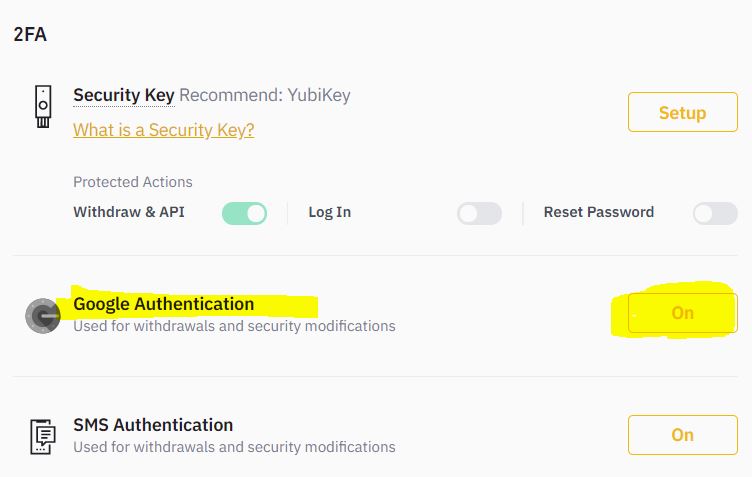
Task: Click the Google Authentication On button
Action: (x=682, y=313)
